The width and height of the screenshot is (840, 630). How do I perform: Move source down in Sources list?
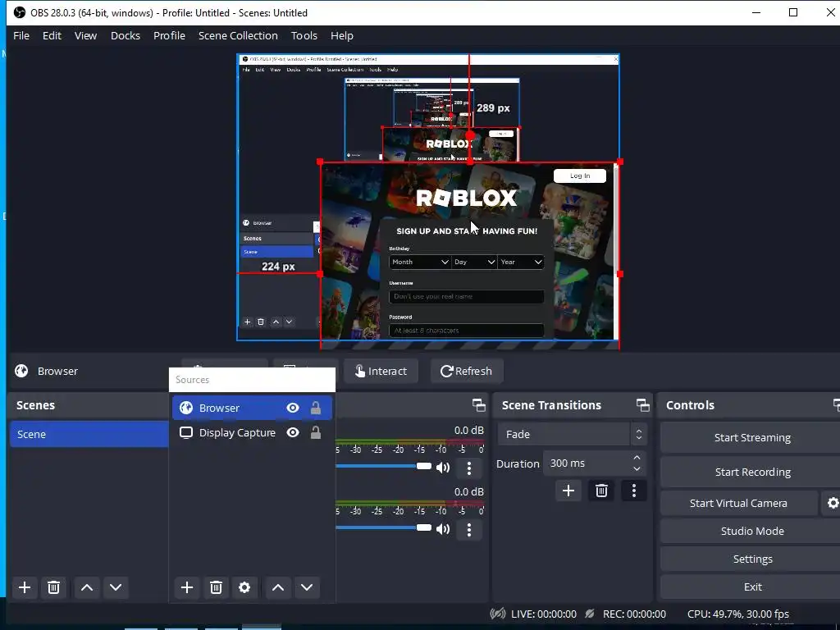(x=307, y=587)
